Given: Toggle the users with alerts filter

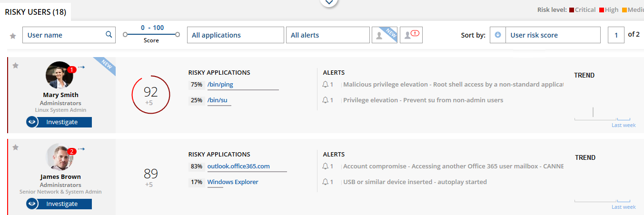Looking at the screenshot, I should tap(411, 35).
